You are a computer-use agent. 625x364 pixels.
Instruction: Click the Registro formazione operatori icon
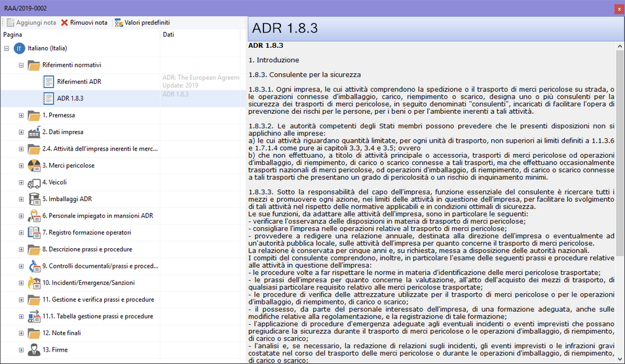(34, 232)
